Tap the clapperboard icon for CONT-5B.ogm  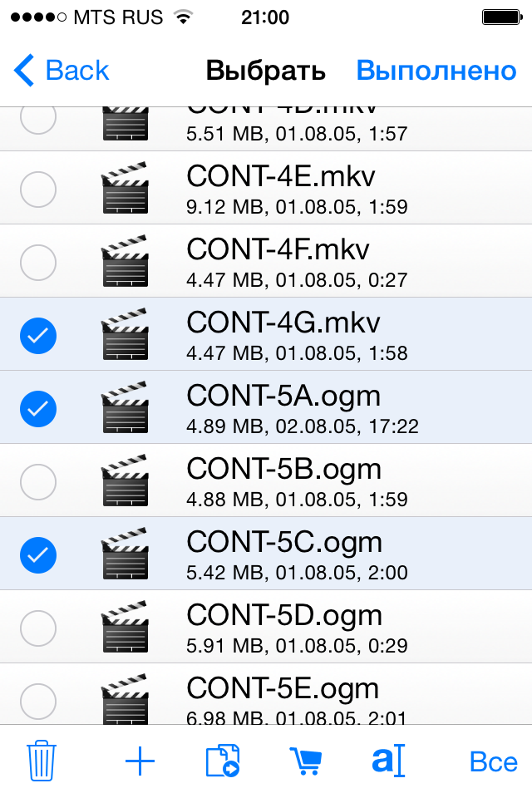tap(125, 481)
